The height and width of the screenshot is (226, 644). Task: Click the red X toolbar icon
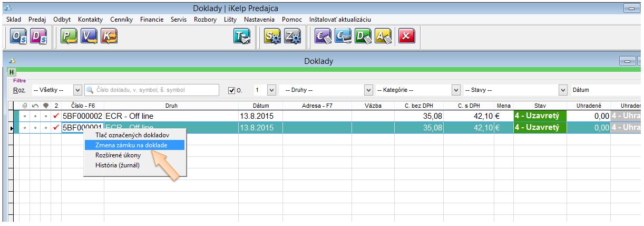click(406, 37)
